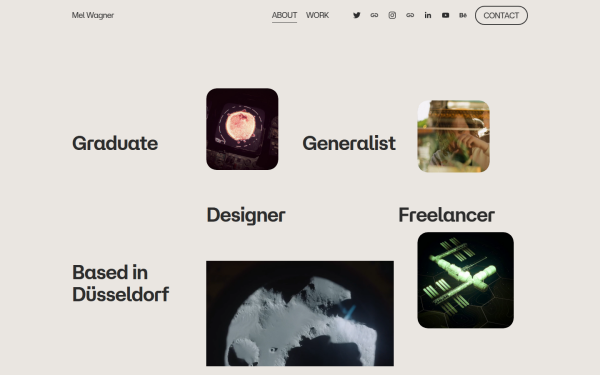Open the Behance icon link
600x375 pixels.
(463, 15)
